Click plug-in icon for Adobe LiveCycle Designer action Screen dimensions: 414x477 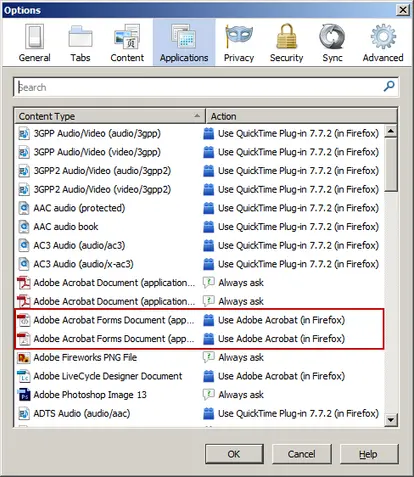tap(209, 376)
